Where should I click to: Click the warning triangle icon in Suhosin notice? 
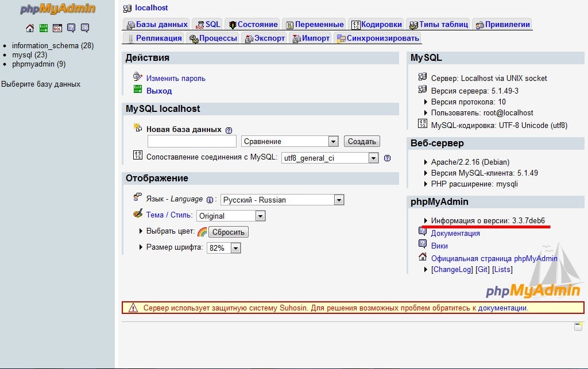(x=133, y=308)
